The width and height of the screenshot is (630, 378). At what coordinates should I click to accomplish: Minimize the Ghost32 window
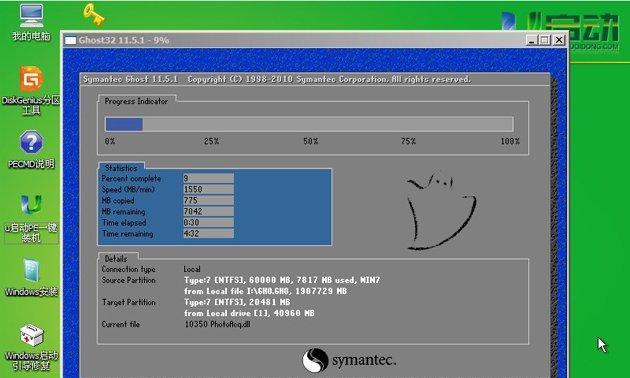(532, 40)
